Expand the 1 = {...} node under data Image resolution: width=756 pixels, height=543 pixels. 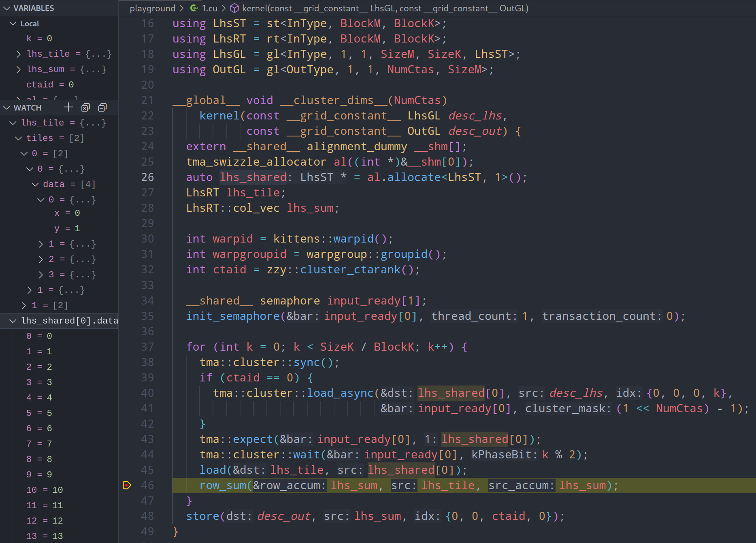(x=40, y=243)
